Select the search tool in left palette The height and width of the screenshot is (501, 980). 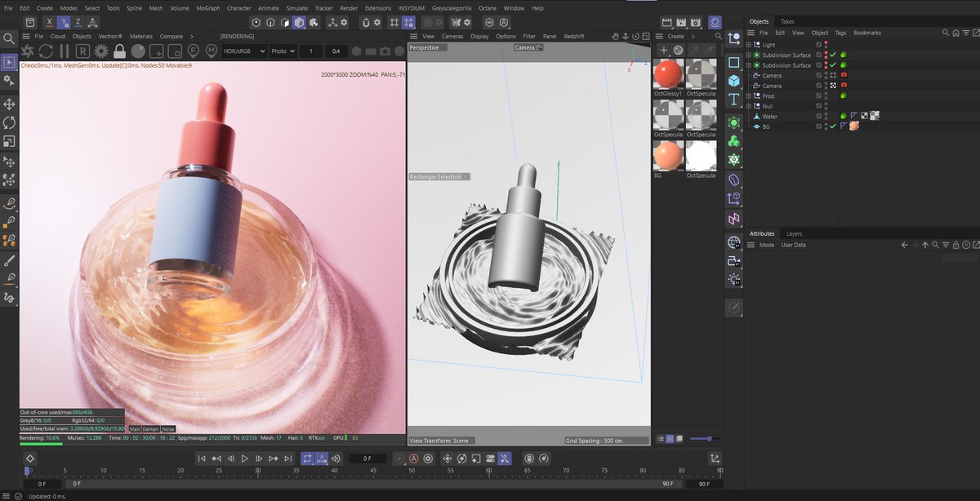coord(9,38)
